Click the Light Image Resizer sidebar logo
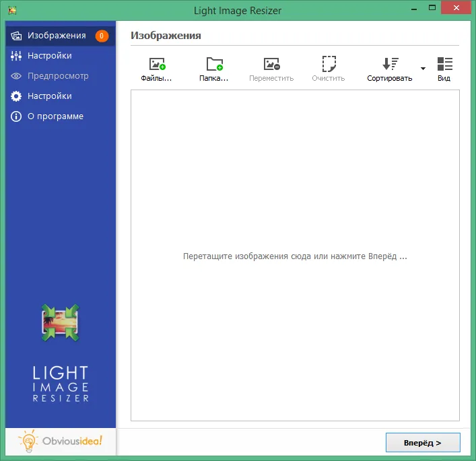This screenshot has height=461, width=476. click(61, 353)
